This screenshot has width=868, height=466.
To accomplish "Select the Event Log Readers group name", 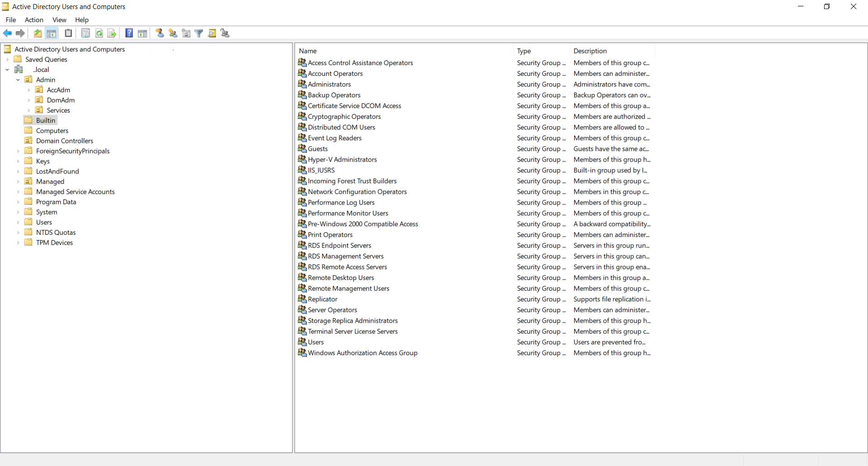I will point(335,138).
